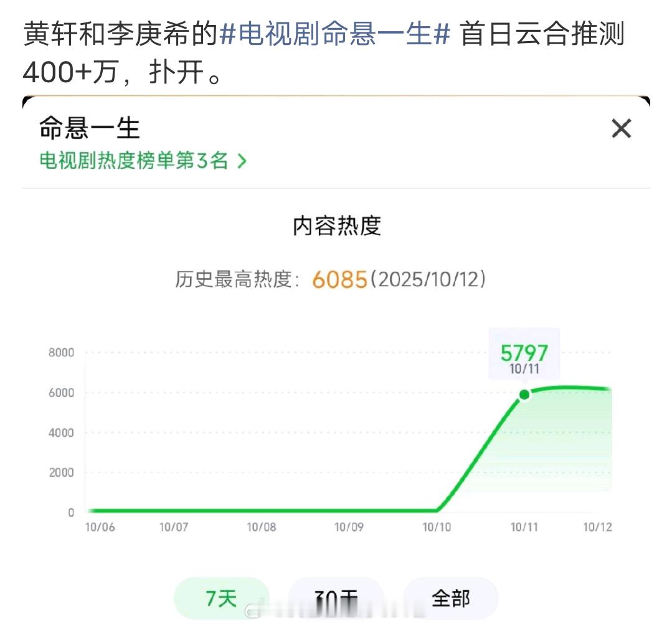Click the 6085 peak popularity value
This screenshot has height=625, width=672.
(339, 280)
